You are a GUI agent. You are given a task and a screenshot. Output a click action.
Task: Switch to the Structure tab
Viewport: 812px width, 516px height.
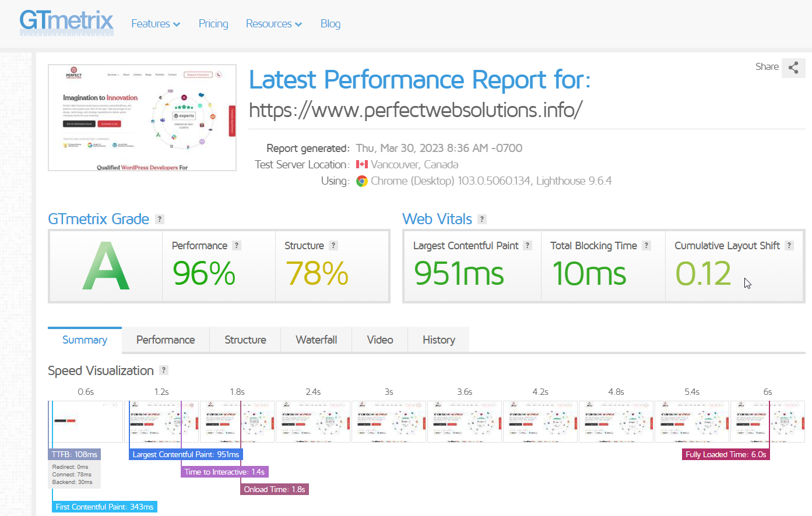point(245,340)
